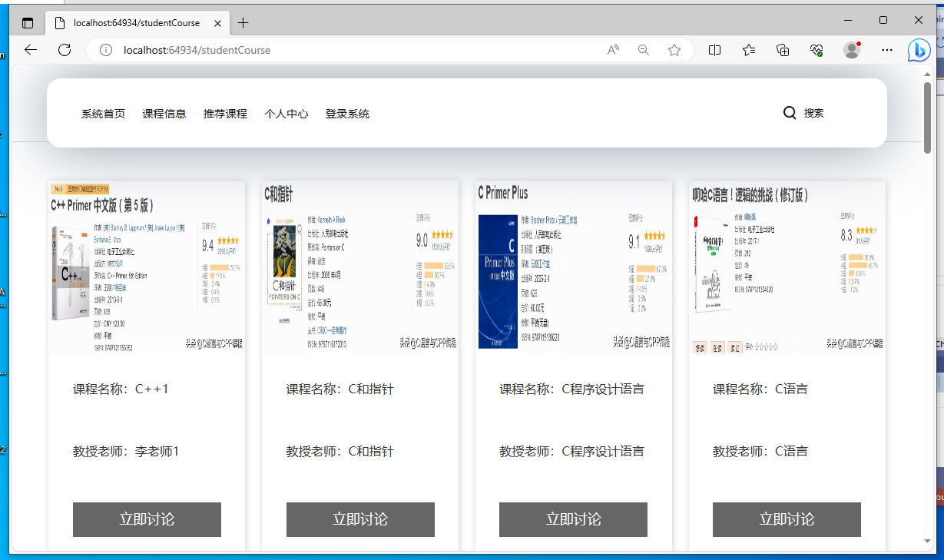Open the split screen icon

[714, 50]
